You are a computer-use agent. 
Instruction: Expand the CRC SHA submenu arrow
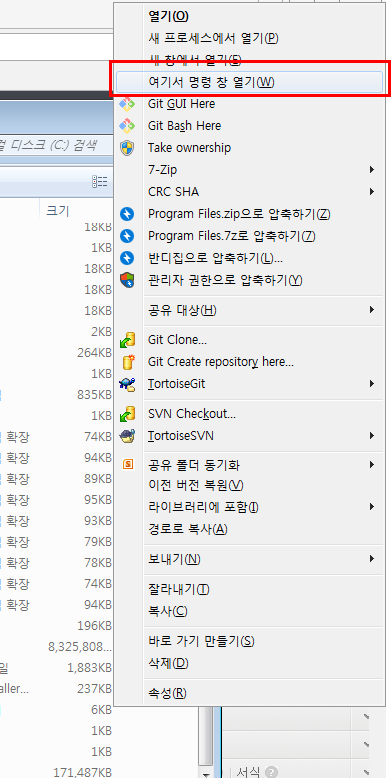coord(372,192)
